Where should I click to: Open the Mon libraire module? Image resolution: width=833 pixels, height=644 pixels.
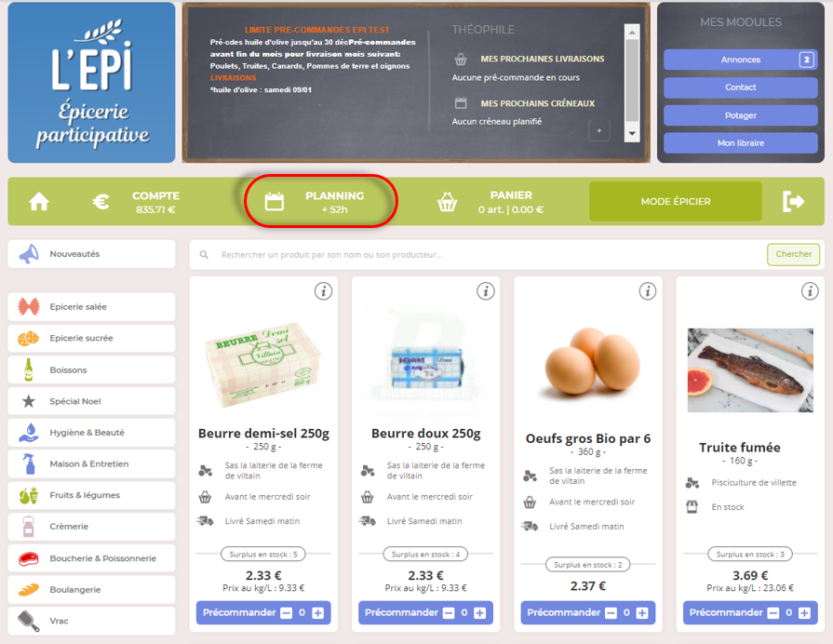point(740,143)
